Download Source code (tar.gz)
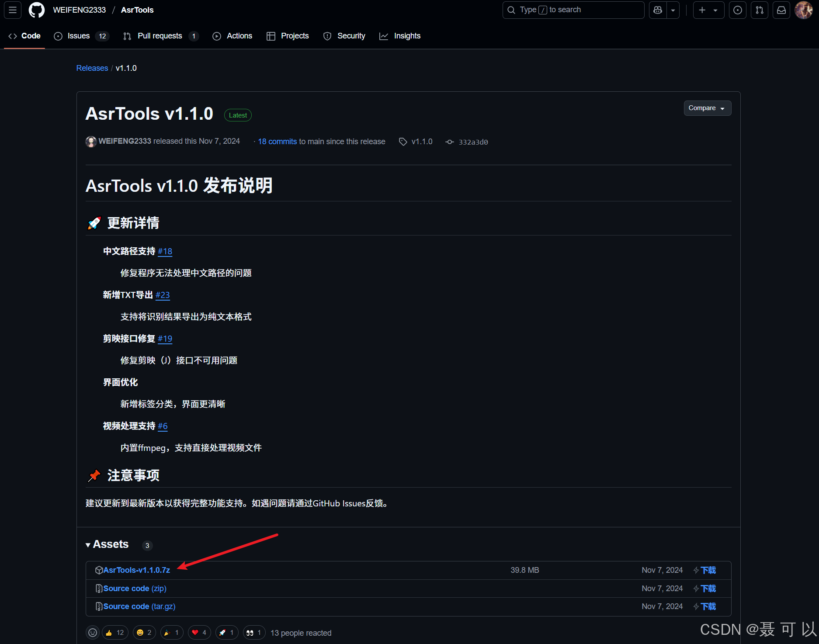 (x=139, y=606)
